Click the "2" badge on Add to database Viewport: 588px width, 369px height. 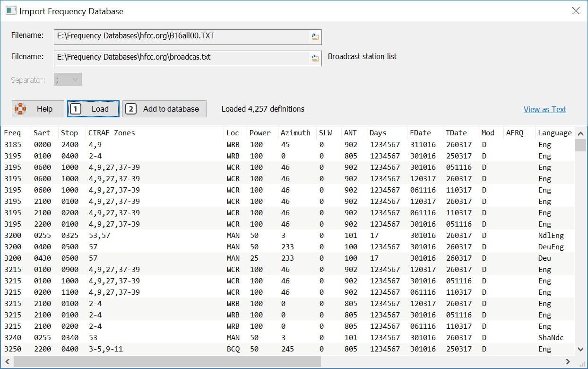pyautogui.click(x=130, y=108)
